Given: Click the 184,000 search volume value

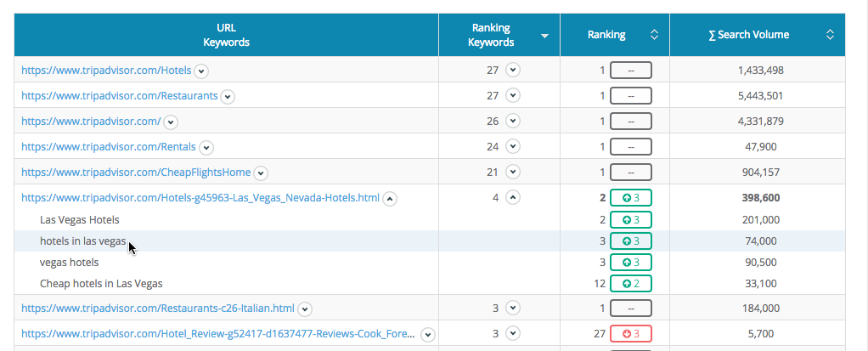Looking at the screenshot, I should pos(761,308).
